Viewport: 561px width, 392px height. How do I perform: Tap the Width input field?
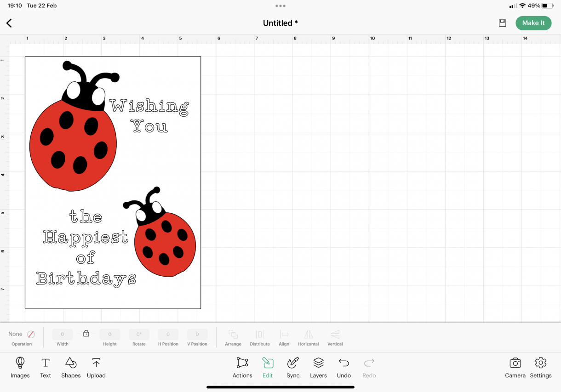63,334
